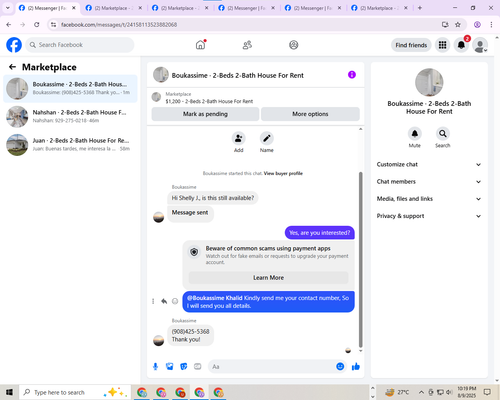Screen dimensions: 500x400
Task: Open the Friends icon in top navigation
Action: click(x=247, y=45)
